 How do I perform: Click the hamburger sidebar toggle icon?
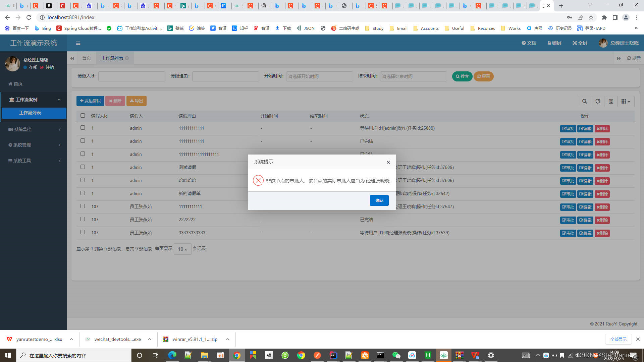(78, 43)
